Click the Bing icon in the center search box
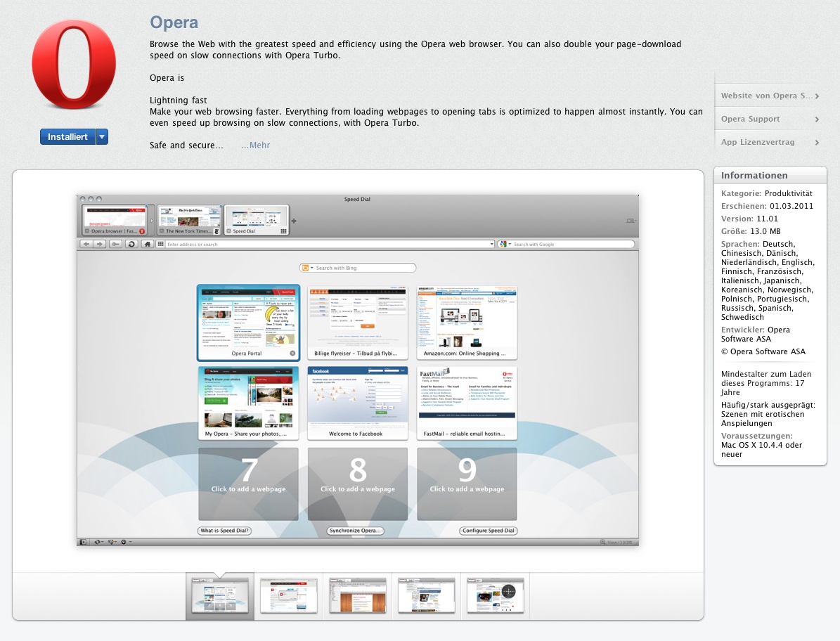 [305, 267]
